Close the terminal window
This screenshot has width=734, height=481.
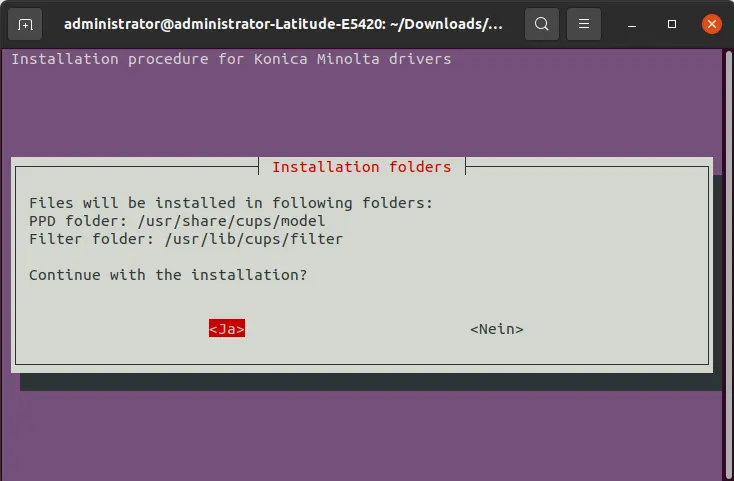(x=712, y=24)
